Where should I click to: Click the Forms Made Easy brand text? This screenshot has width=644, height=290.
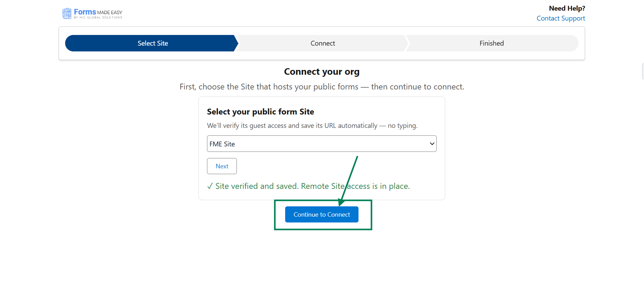[98, 13]
